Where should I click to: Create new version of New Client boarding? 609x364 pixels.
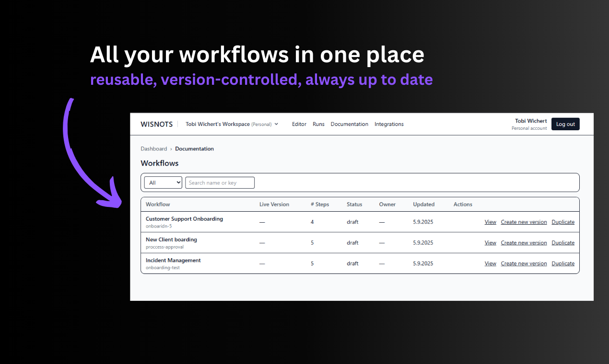click(x=524, y=243)
